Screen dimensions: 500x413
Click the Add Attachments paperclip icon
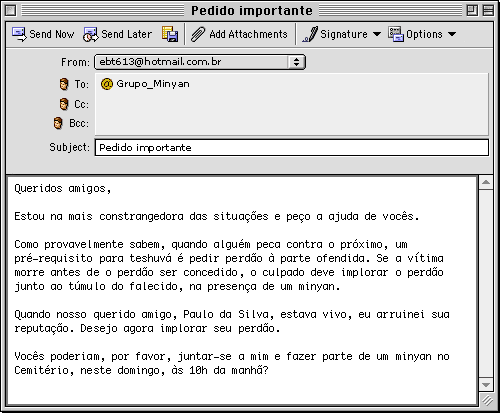coord(198,34)
